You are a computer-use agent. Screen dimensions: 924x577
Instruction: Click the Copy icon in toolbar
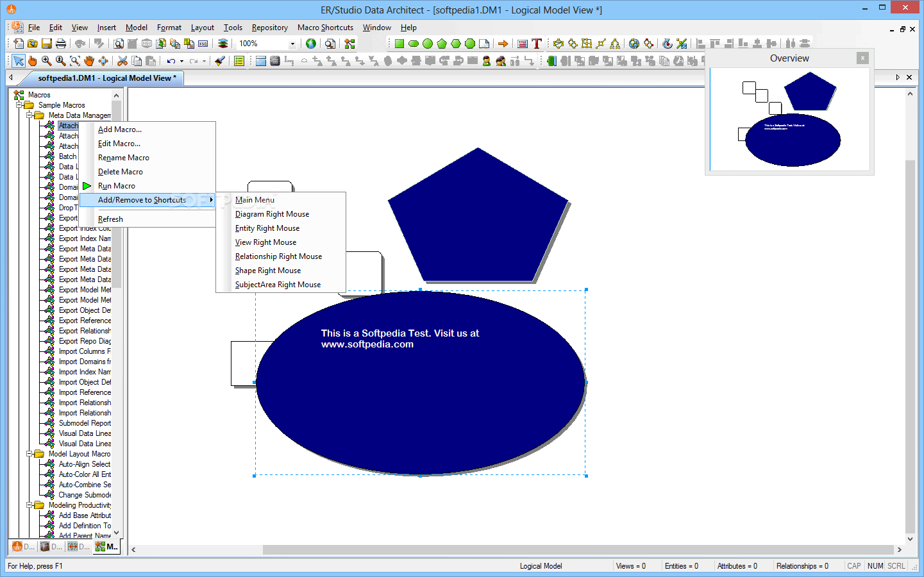[137, 61]
